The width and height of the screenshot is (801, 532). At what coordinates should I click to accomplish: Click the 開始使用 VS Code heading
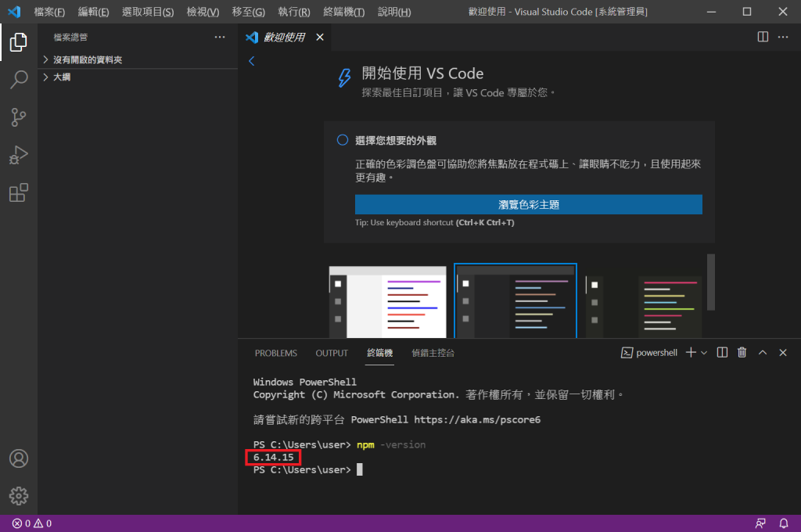422,73
